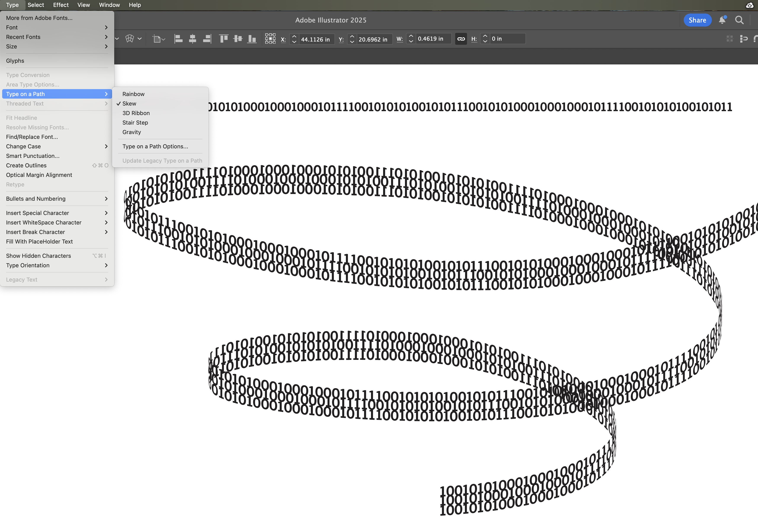
Task: Open the Select menu
Action: coord(36,5)
